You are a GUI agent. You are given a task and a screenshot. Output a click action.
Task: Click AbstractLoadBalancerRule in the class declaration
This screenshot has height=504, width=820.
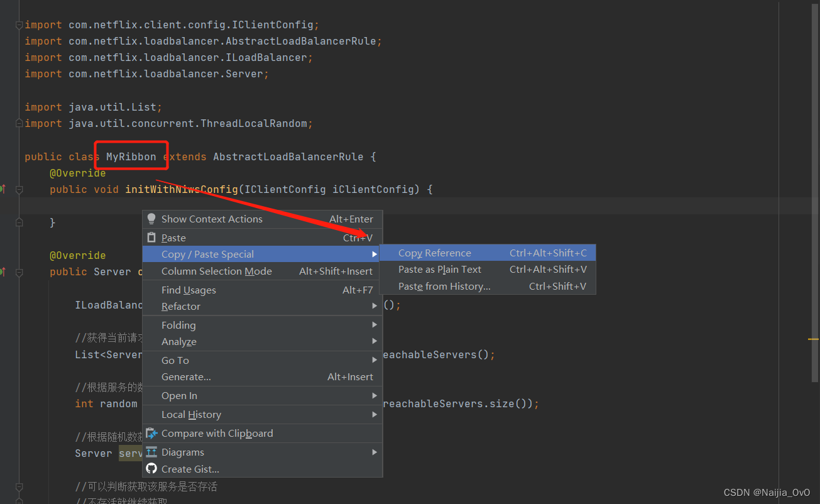click(x=288, y=156)
